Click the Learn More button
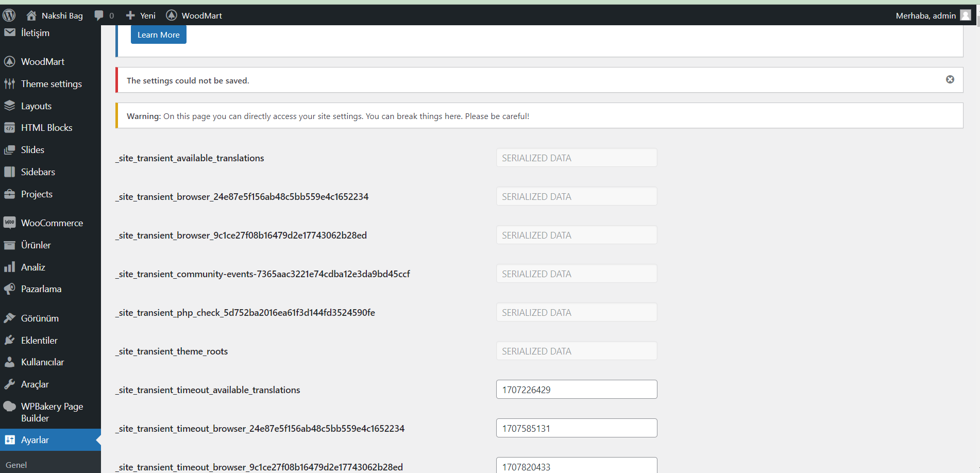980x473 pixels. point(159,35)
